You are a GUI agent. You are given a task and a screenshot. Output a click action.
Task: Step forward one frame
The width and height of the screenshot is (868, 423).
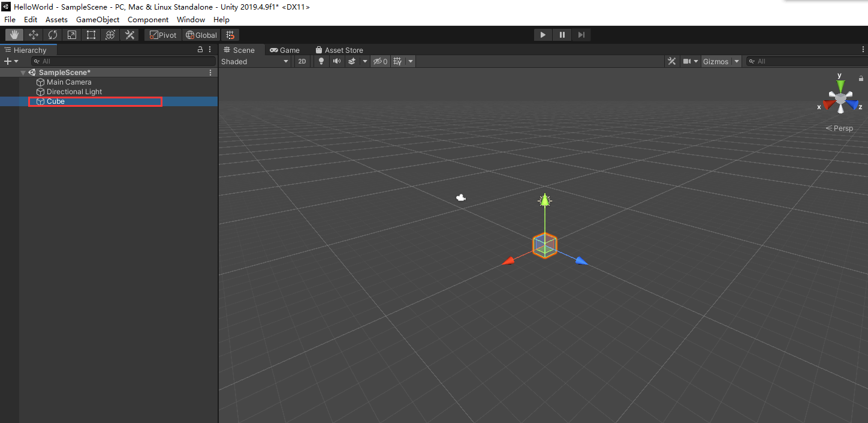point(581,35)
